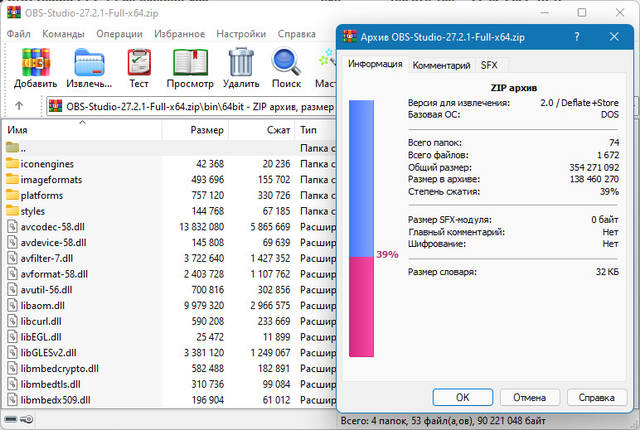Click the '2.0 / Deflate+Store' version value
640x430 pixels.
[579, 103]
